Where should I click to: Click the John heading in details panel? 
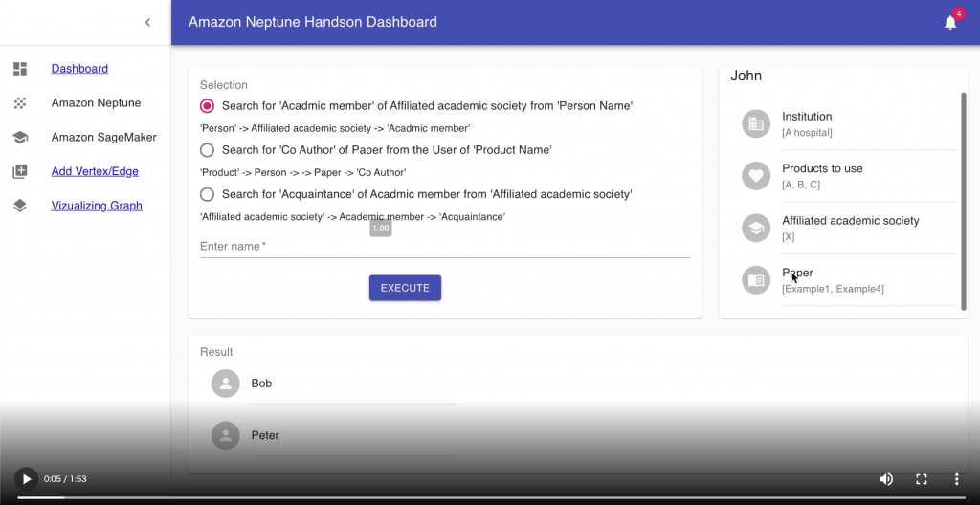pyautogui.click(x=746, y=76)
